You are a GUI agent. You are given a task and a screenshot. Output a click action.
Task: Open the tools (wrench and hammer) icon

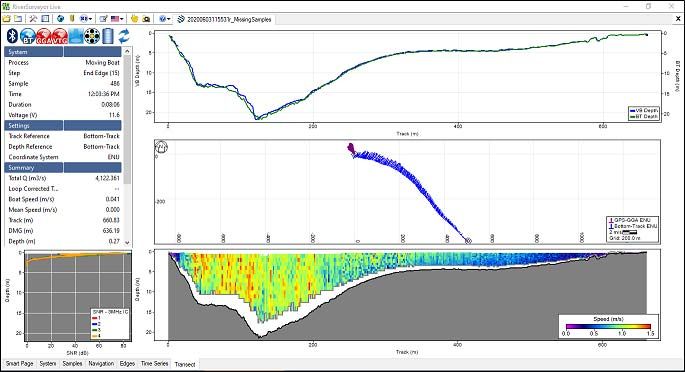point(33,19)
